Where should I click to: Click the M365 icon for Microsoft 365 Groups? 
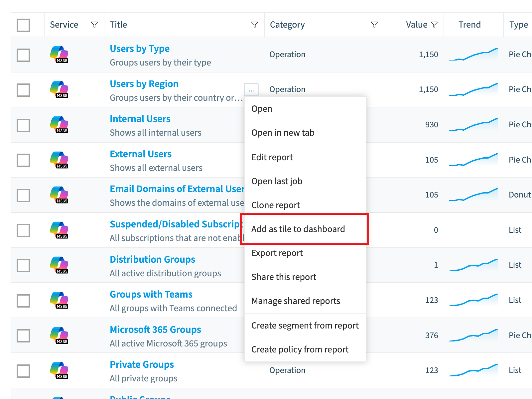(x=59, y=335)
